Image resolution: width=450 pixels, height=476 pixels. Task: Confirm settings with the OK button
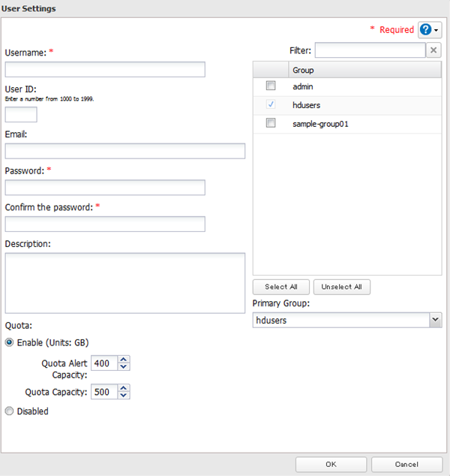point(331,464)
